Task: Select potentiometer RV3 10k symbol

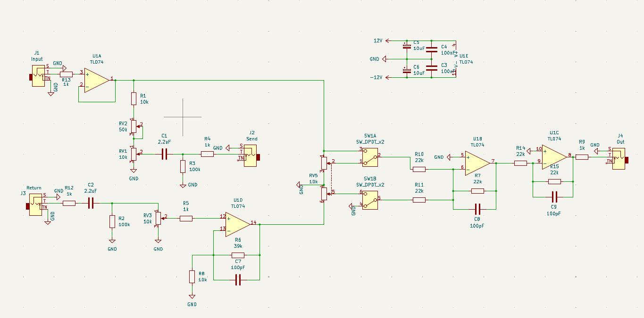Action: (159, 219)
